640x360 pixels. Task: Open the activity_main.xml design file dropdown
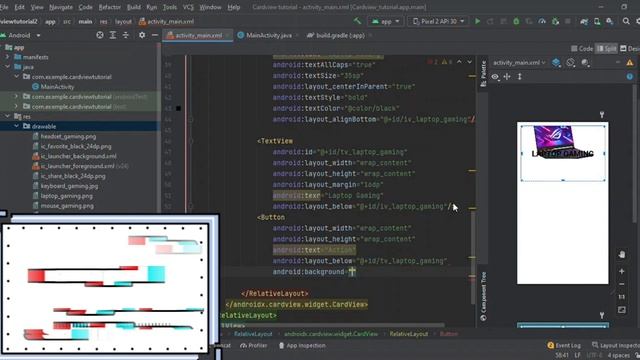[519, 62]
